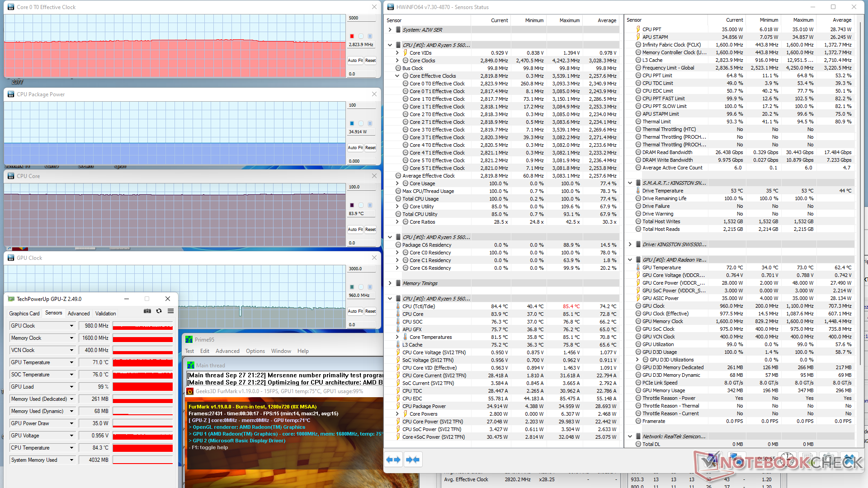
Task: Click the red graph color square in Core 0 T0 window
Action: [x=352, y=36]
